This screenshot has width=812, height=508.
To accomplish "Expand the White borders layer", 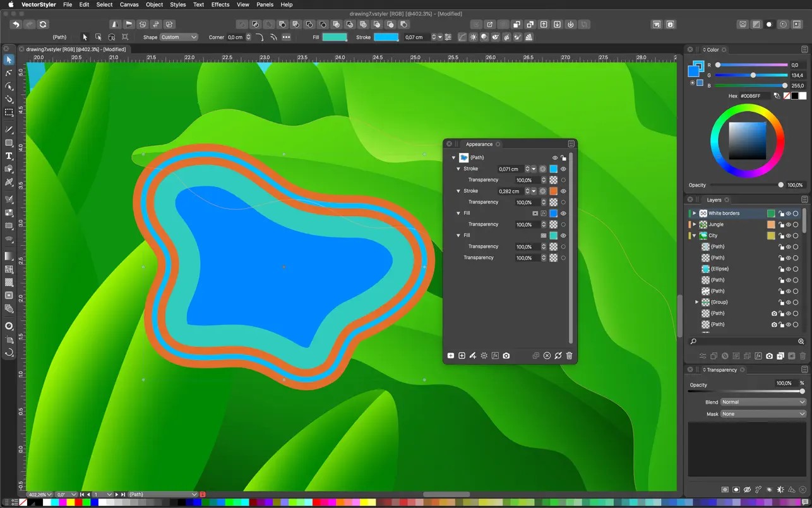I will point(695,214).
